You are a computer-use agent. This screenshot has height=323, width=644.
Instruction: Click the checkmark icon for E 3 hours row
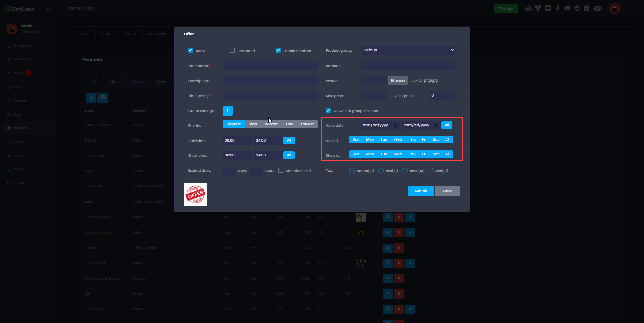tap(410, 233)
